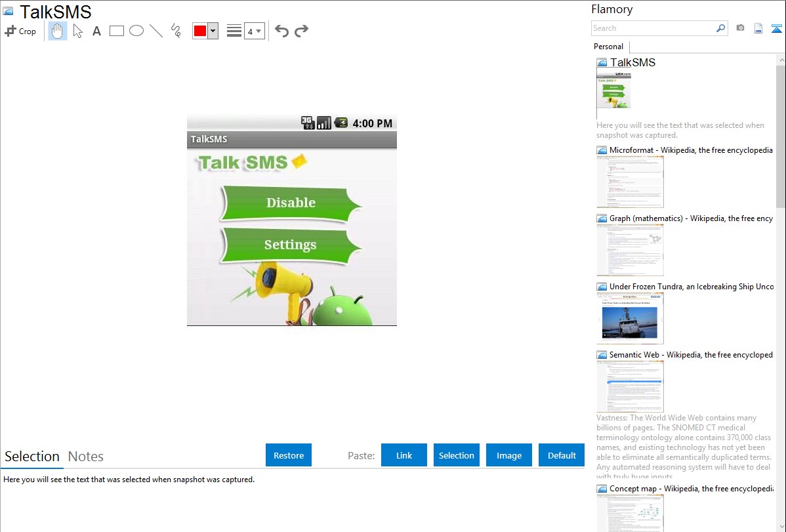The height and width of the screenshot is (532, 786).
Task: Open the Personal tab
Action: (x=608, y=46)
